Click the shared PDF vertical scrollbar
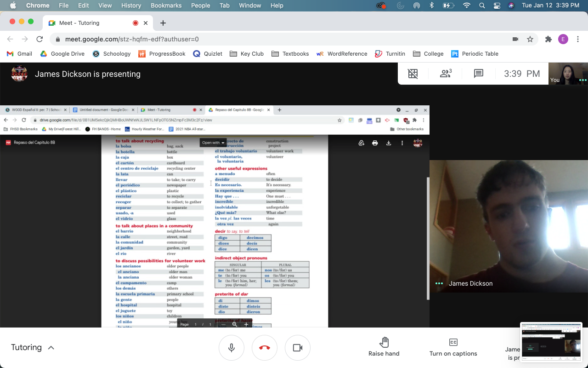Viewport: 588px width, 368px height. [428, 238]
